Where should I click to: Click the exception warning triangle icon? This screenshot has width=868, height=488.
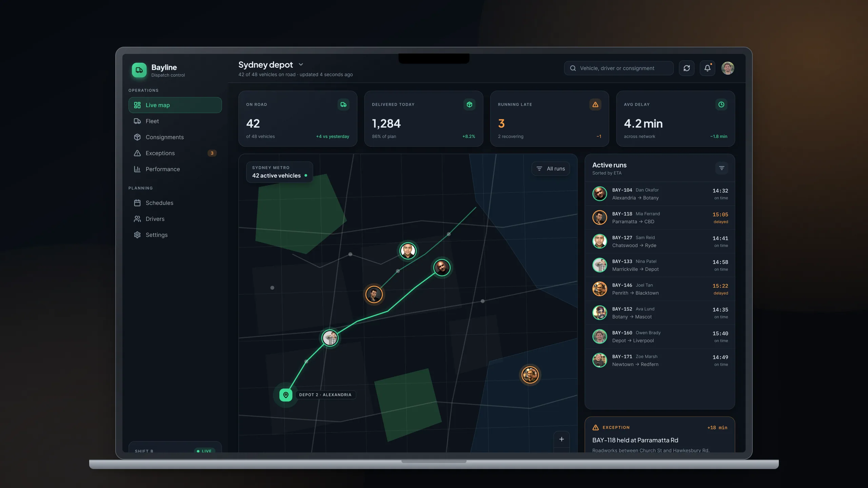click(595, 428)
